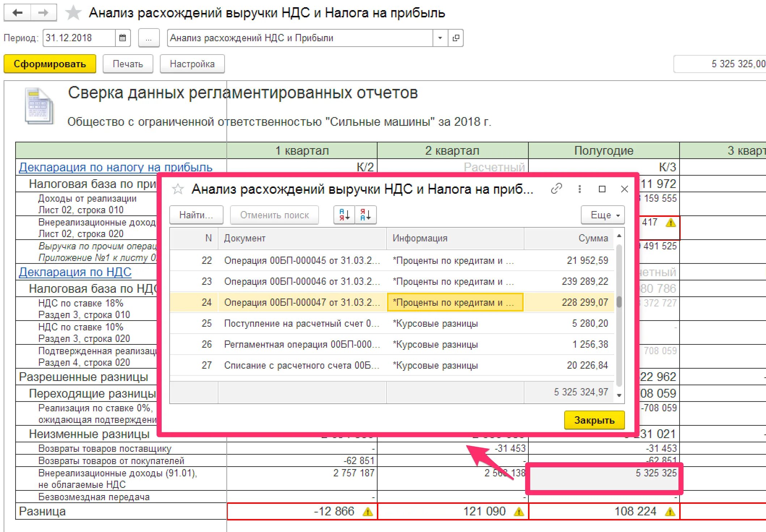Viewport: 766px width, 532px height.
Task: Click the back navigation arrow
Action: 17,13
